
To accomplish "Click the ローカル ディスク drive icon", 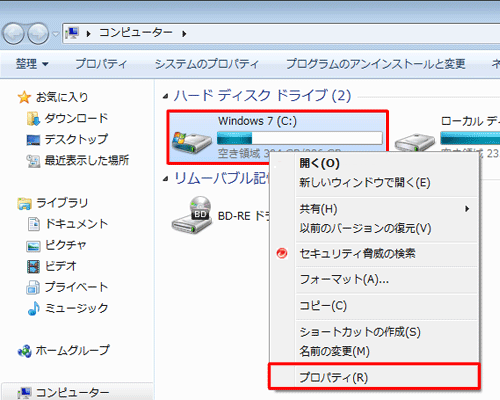I will (415, 142).
